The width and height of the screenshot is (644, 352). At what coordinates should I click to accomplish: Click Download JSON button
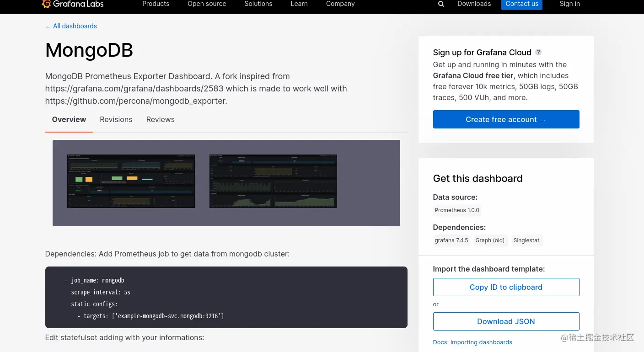coord(506,321)
